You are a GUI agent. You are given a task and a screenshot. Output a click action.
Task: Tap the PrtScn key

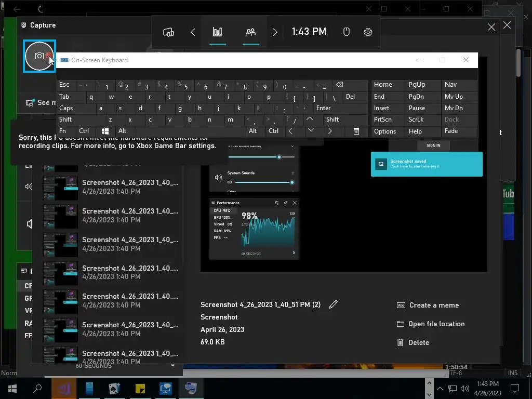pyautogui.click(x=388, y=119)
